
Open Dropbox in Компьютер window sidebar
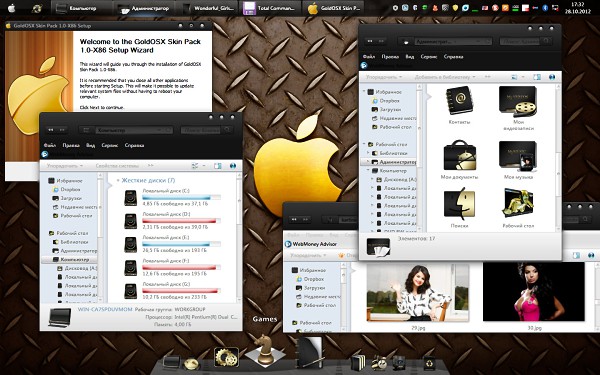pyautogui.click(x=70, y=189)
